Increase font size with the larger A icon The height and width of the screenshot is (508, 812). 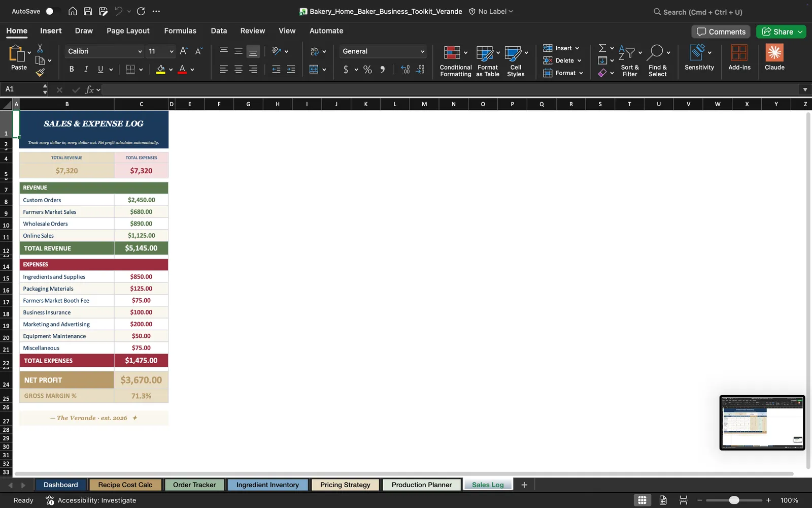coord(184,51)
